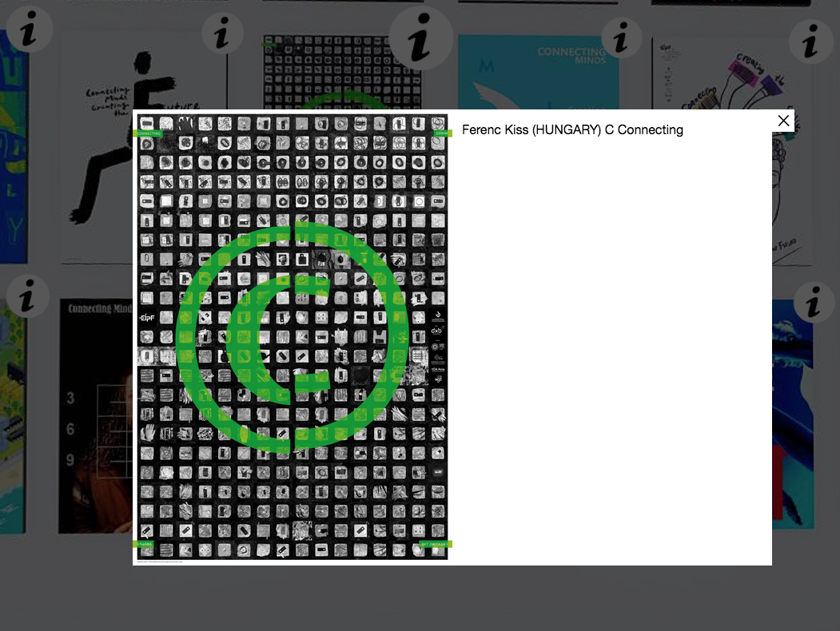
Task: Open info icon beside the blue Connecting Minds poster
Action: click(622, 38)
